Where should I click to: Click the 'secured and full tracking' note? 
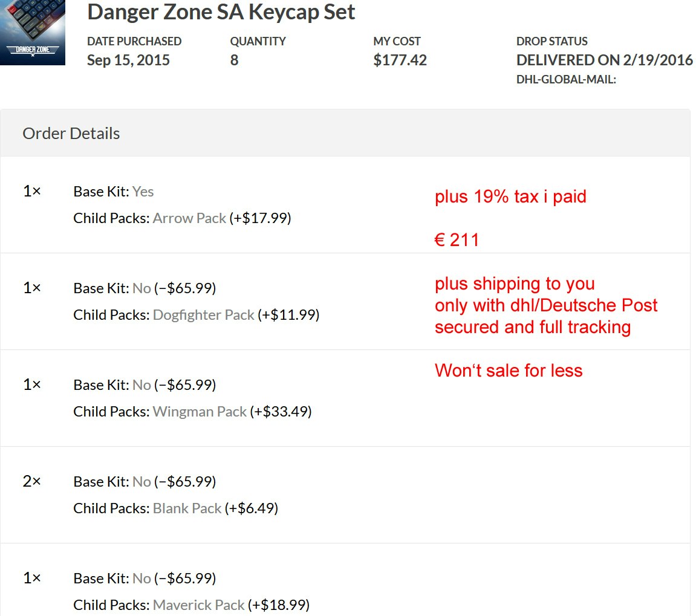pyautogui.click(x=532, y=327)
